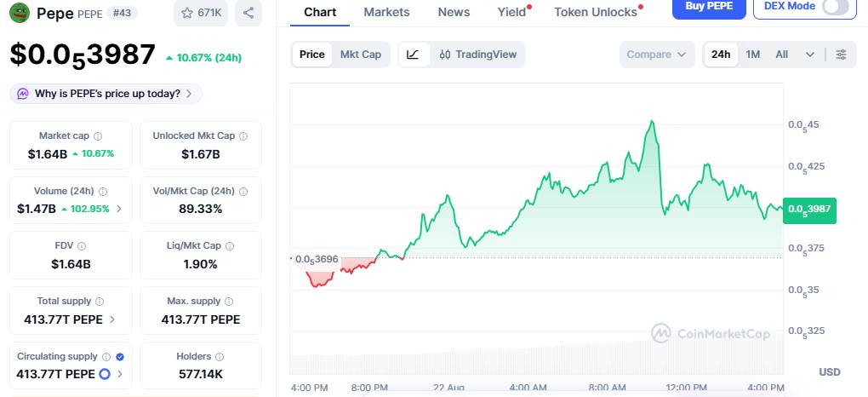Click the #43 rank badge

click(x=122, y=13)
